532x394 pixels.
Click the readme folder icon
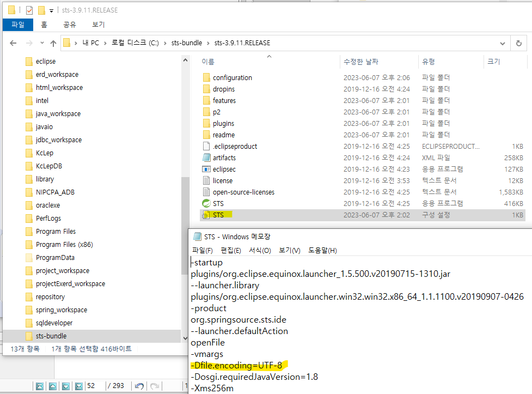(206, 135)
